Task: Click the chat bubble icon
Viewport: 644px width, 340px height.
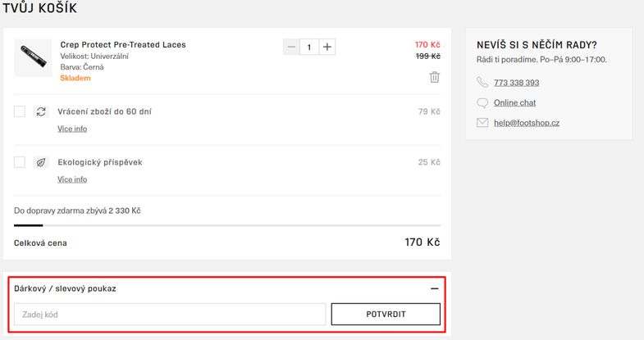Action: (482, 102)
